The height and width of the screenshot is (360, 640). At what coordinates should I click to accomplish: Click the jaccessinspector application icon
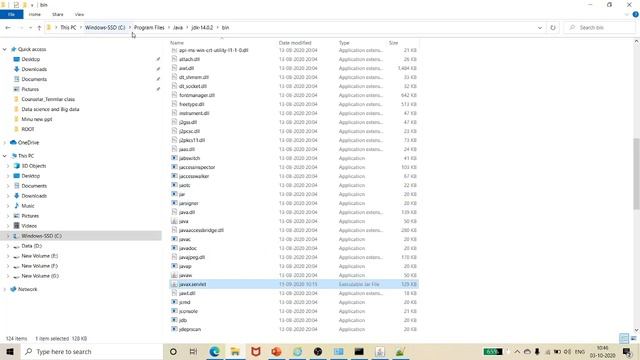[x=174, y=167]
